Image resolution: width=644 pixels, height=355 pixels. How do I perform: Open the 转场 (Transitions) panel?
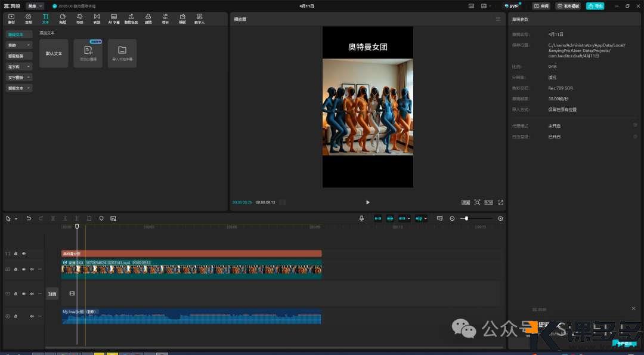[x=97, y=18]
